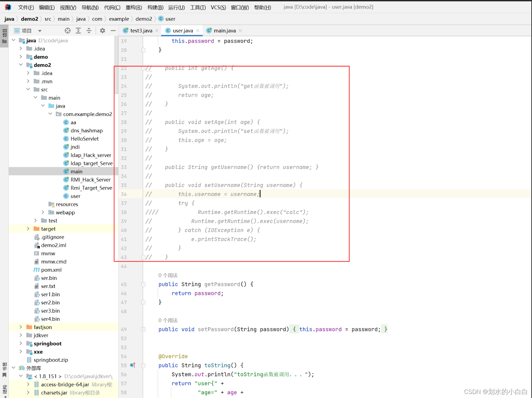Toggle fold marker at line 55 toString
Screen dimensions: 532x398
143,365
